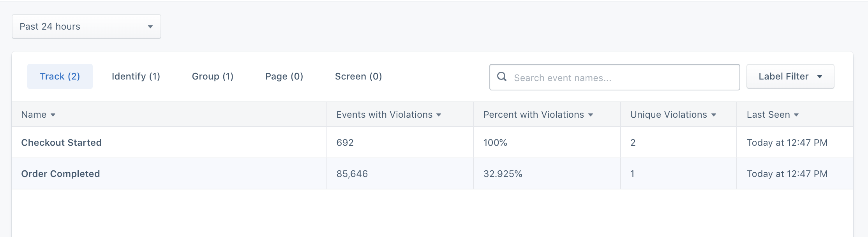Open the Order Completed event

pyautogui.click(x=61, y=174)
